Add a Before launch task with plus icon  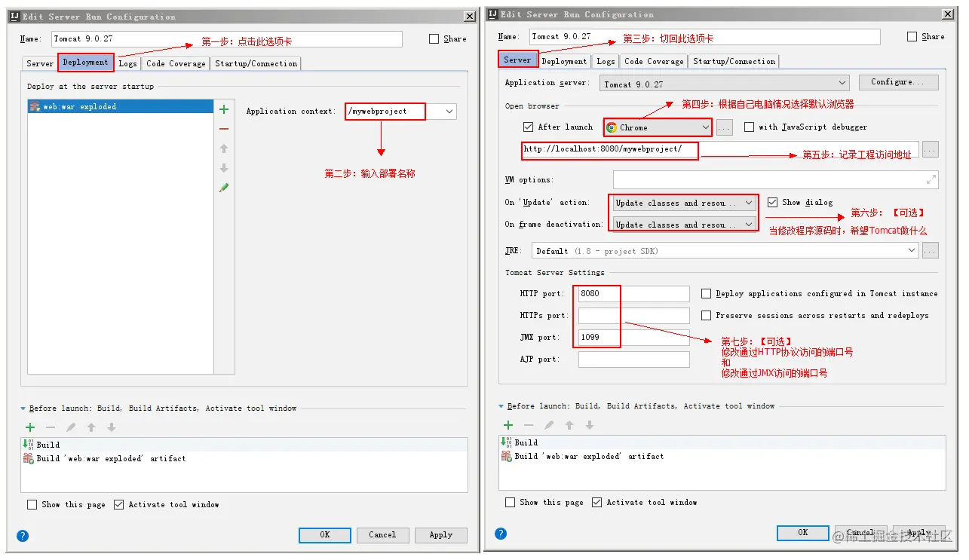[29, 426]
